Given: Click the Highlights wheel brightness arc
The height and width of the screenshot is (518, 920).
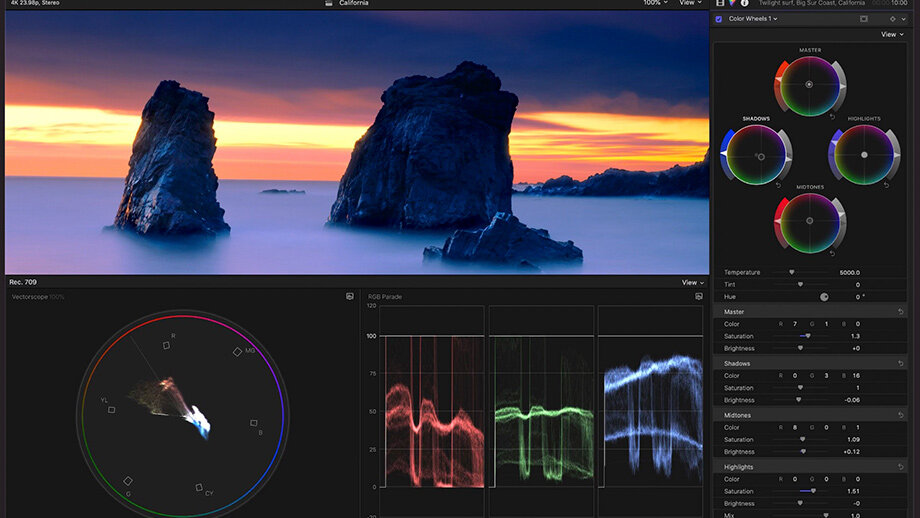Looking at the screenshot, I should (x=894, y=154).
